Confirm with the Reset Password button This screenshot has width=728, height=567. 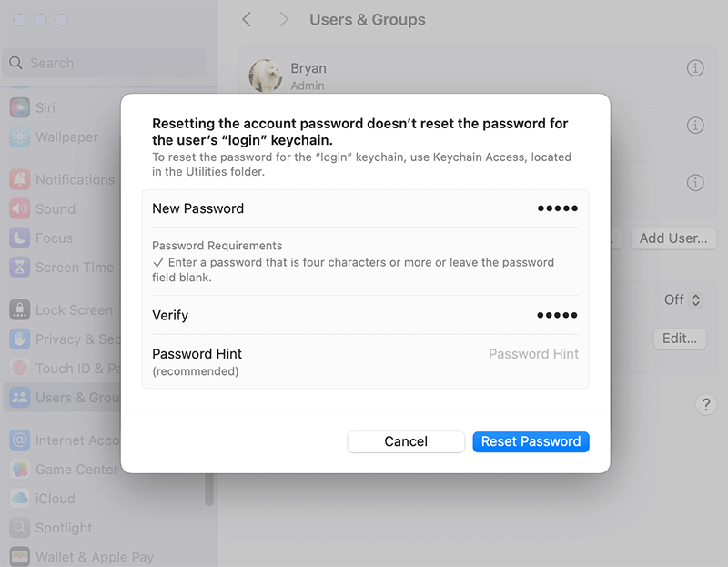(x=531, y=441)
